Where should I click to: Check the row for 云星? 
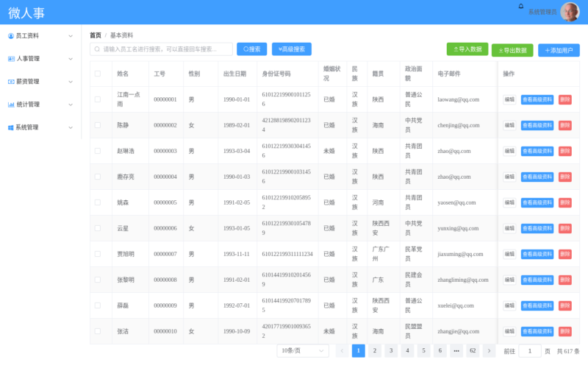(98, 228)
